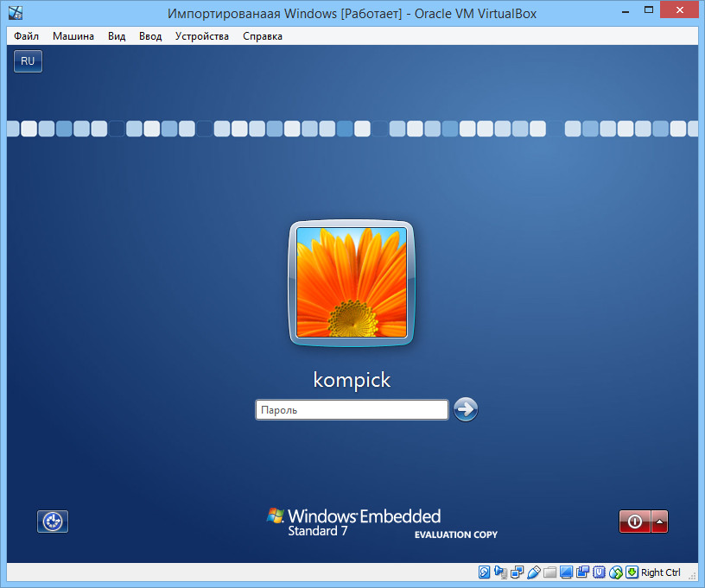The image size is (705, 588).
Task: Click the kompick username text
Action: [x=352, y=380]
